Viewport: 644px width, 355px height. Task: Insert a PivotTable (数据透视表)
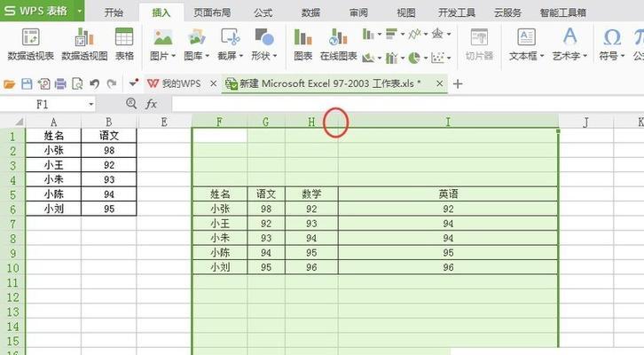pos(31,44)
